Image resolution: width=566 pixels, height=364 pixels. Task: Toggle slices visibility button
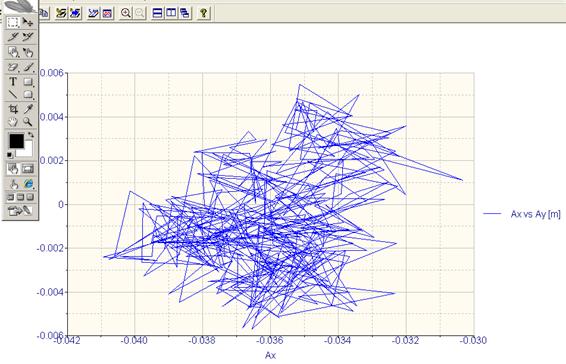click(x=28, y=169)
